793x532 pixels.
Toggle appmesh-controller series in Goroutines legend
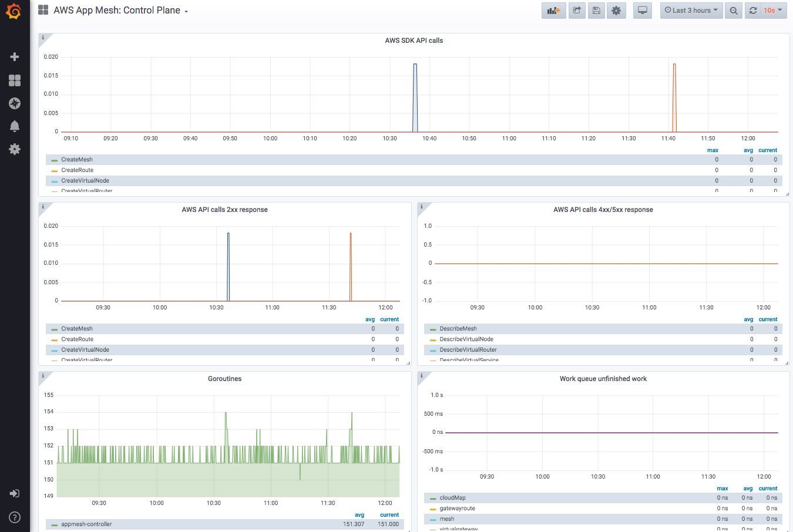86,524
